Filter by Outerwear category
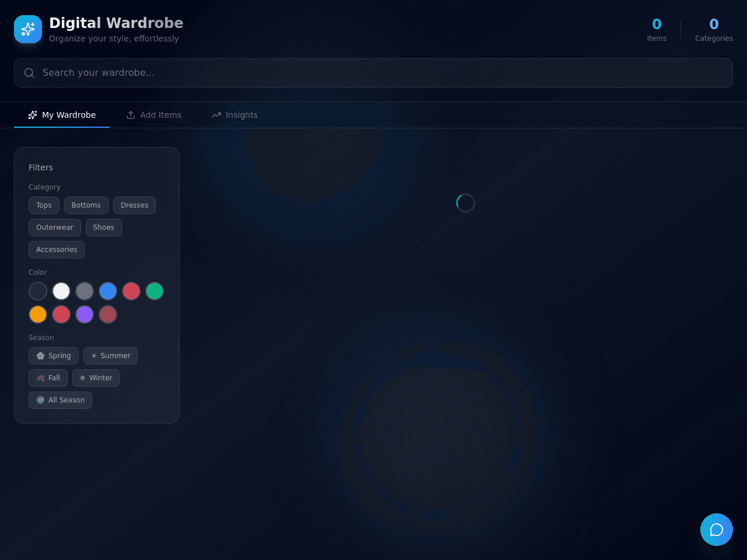747x560 pixels. [55, 228]
